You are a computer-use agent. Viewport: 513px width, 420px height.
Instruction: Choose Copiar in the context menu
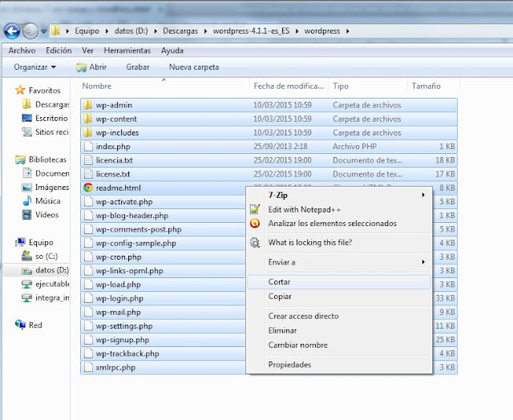(339, 297)
